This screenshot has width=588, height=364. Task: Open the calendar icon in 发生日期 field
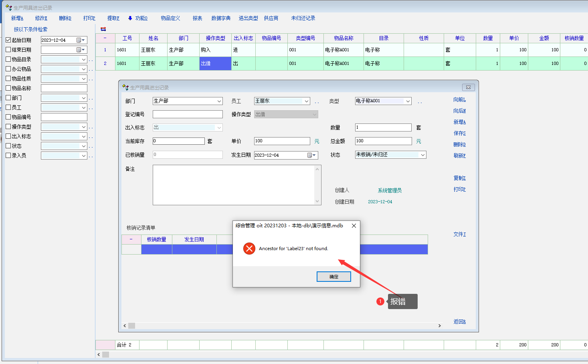(310, 155)
